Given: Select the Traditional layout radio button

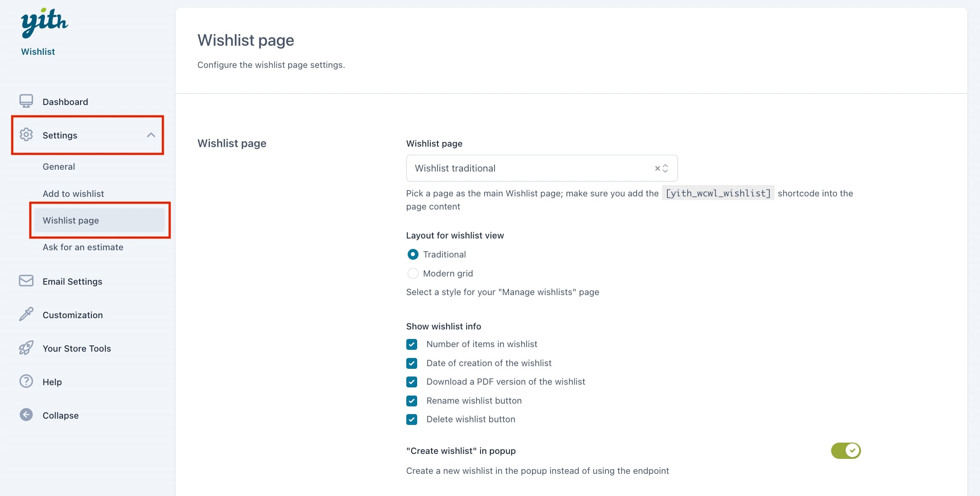Looking at the screenshot, I should click(x=413, y=254).
